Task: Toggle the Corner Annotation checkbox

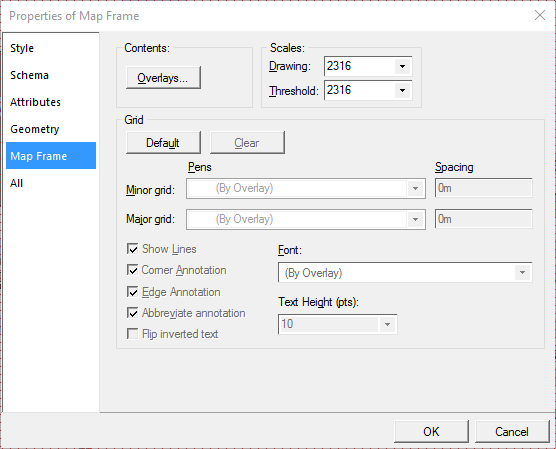Action: pyautogui.click(x=133, y=270)
